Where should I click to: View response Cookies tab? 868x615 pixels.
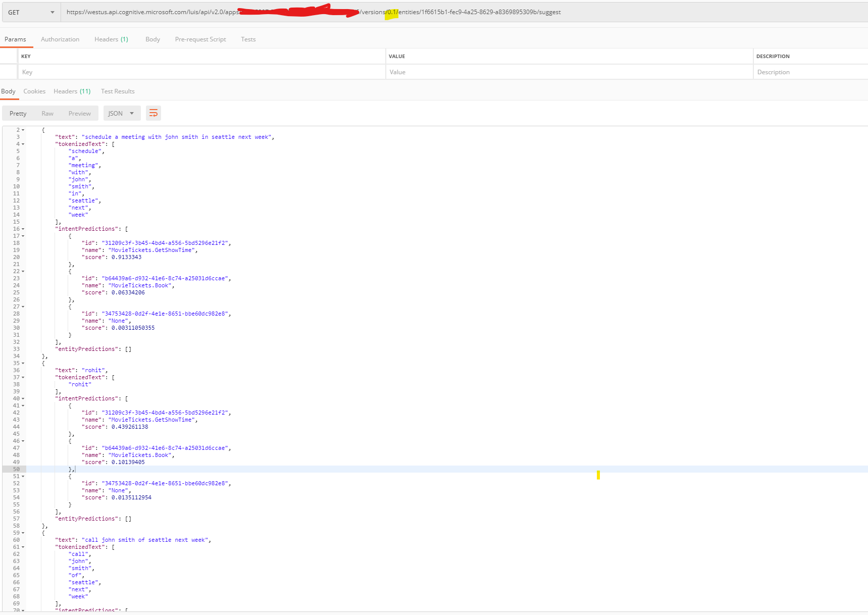click(34, 91)
